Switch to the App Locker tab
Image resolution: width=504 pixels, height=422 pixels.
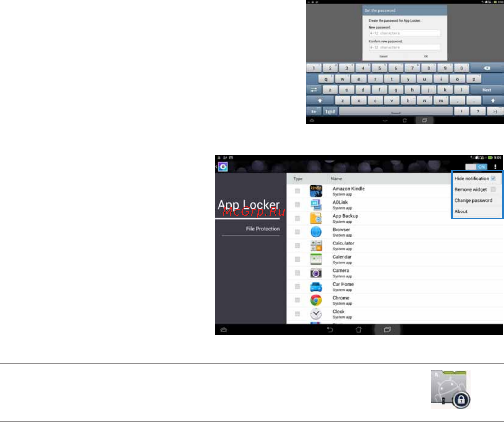249,205
